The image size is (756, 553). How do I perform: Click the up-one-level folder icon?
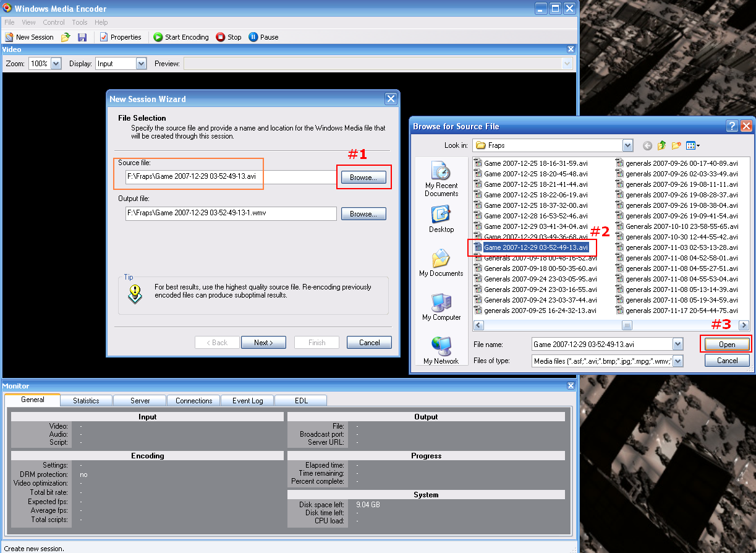(661, 145)
